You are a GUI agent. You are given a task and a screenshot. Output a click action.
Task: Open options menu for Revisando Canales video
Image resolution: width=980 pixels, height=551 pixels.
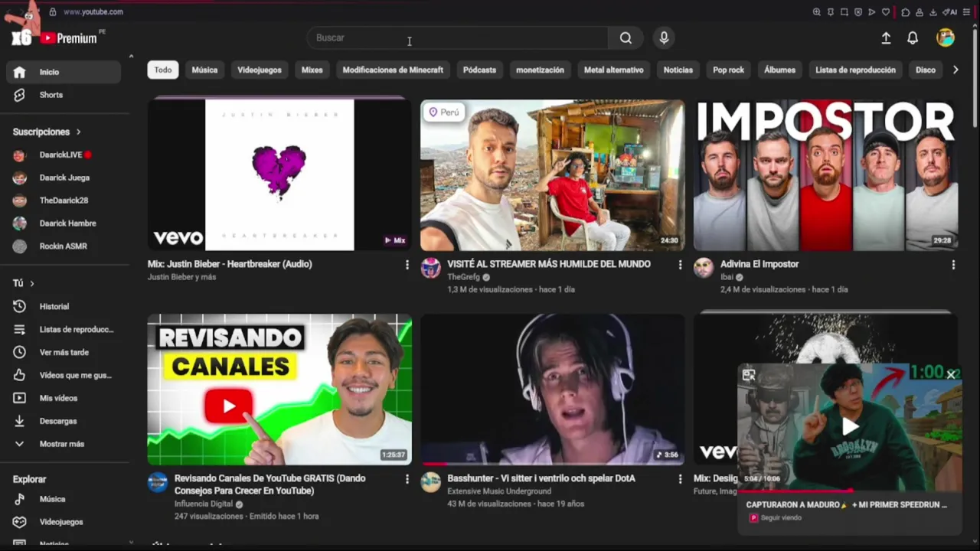407,479
